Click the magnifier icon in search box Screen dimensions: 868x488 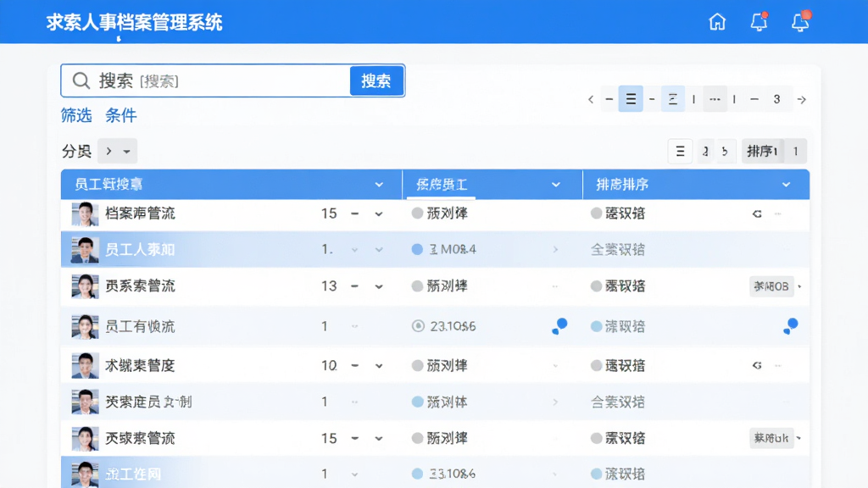coord(81,80)
